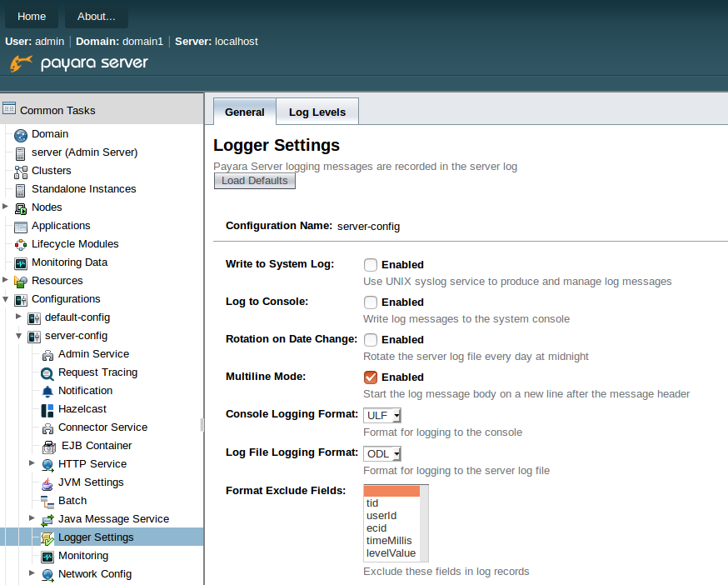This screenshot has height=585, width=728.
Task: Click the Logger Settings icon
Action: pyautogui.click(x=47, y=538)
